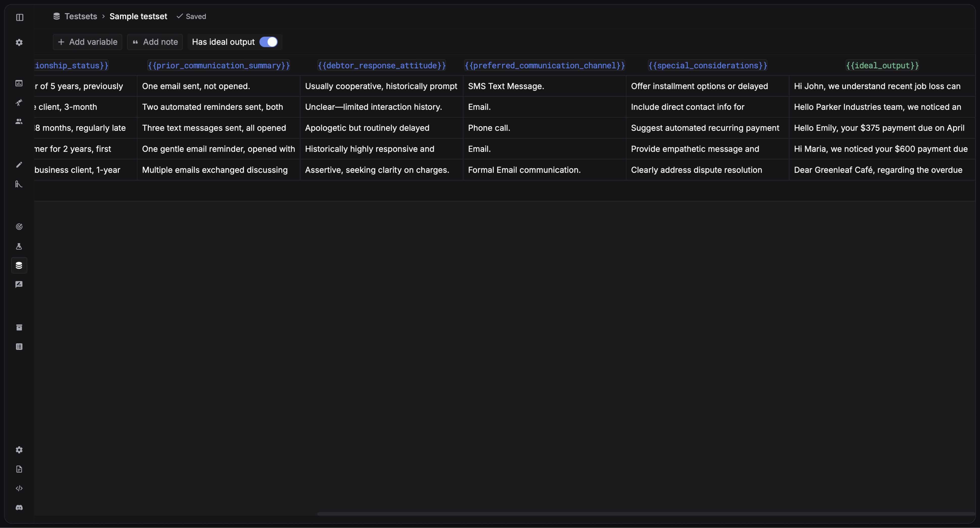The width and height of the screenshot is (980, 528).
Task: Click the Saved status indicator
Action: (191, 16)
